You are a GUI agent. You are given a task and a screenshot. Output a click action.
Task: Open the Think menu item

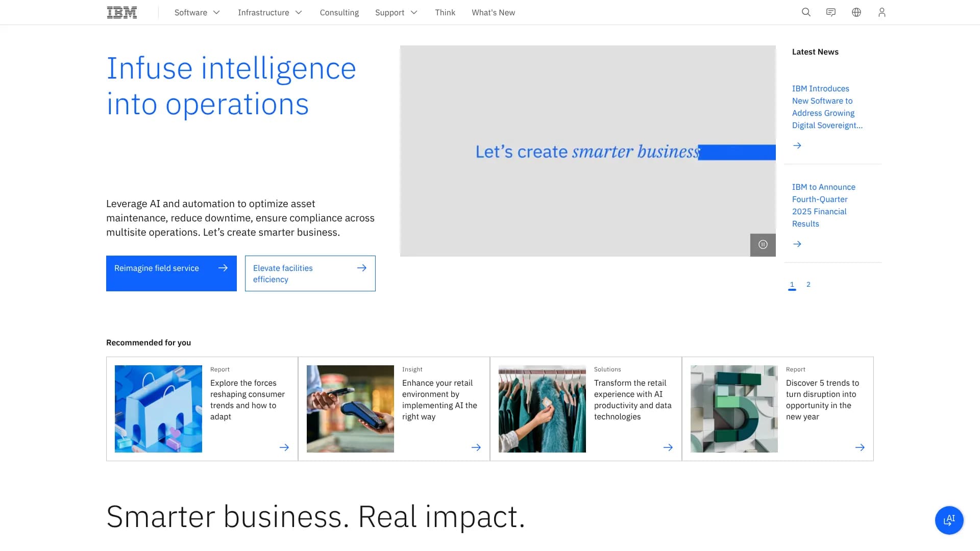445,12
